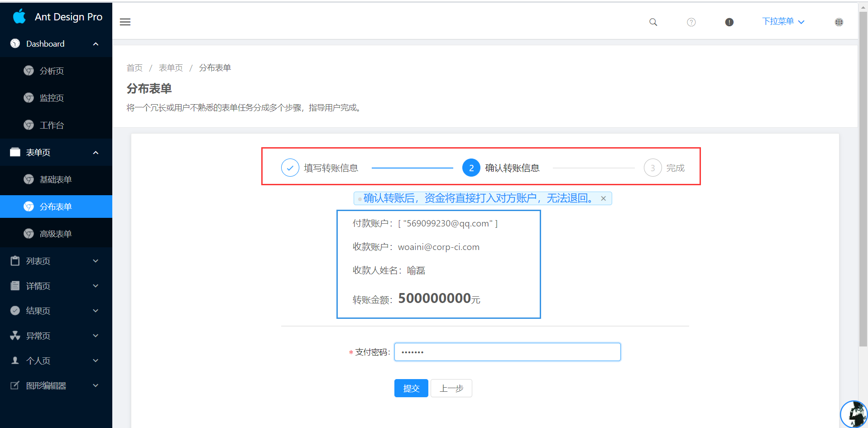868x428 pixels.
Task: Toggle the sidebar with hamburger icon
Action: click(125, 22)
